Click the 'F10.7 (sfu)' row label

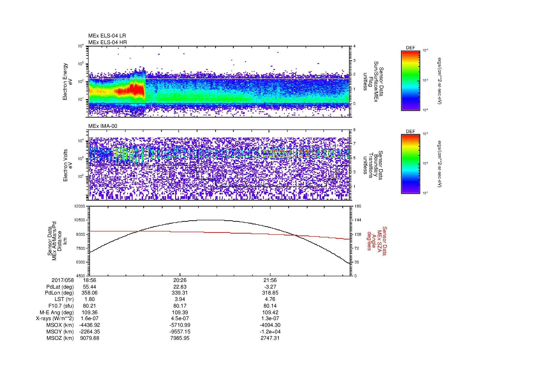(61, 306)
